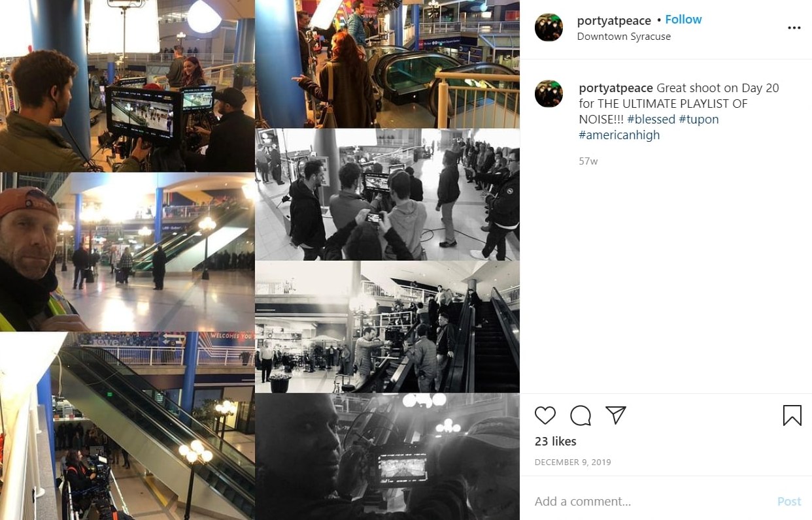The image size is (812, 520).
Task: Open the three-dot more options menu
Action: 794,27
